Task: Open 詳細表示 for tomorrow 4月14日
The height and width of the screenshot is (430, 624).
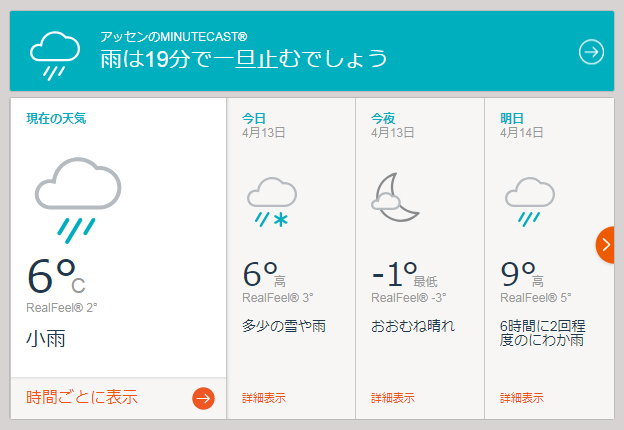Action: point(521,398)
